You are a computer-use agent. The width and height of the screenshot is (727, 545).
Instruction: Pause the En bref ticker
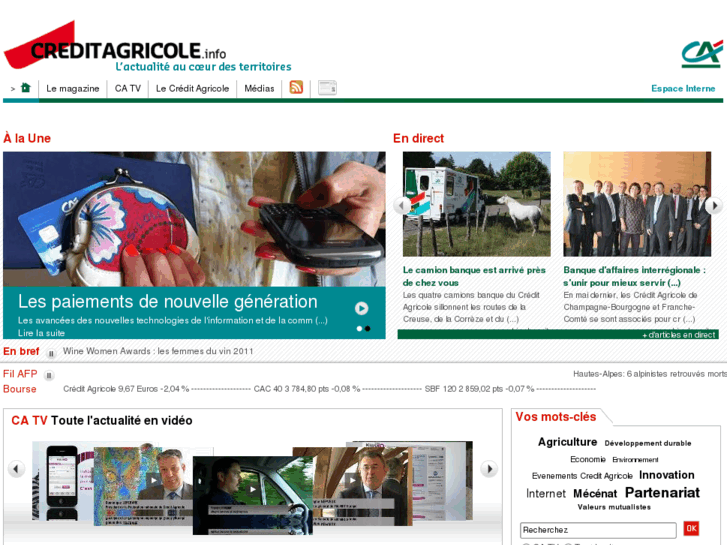coord(51,353)
